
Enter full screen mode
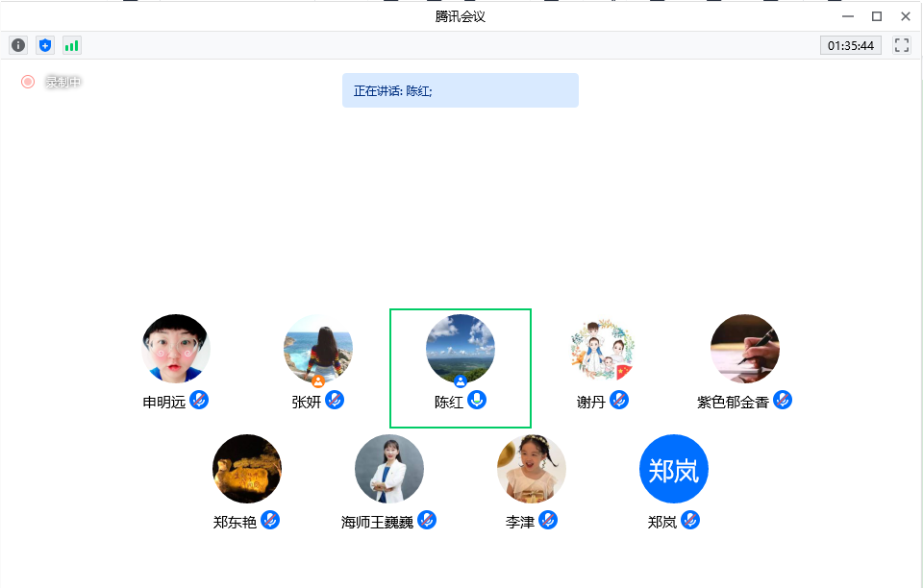pyautogui.click(x=901, y=45)
